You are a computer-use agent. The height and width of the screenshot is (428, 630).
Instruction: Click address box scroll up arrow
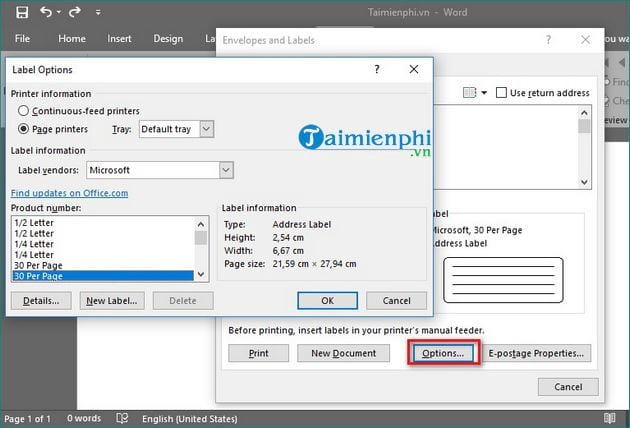pyautogui.click(x=584, y=113)
